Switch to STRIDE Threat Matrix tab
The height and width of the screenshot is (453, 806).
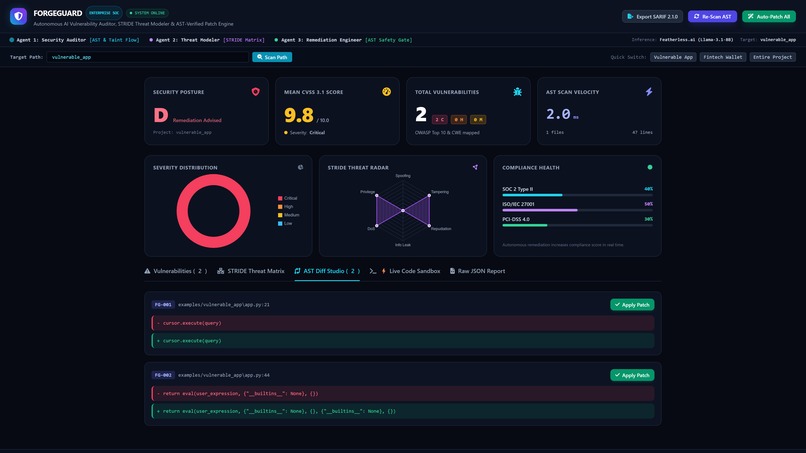pyautogui.click(x=251, y=271)
